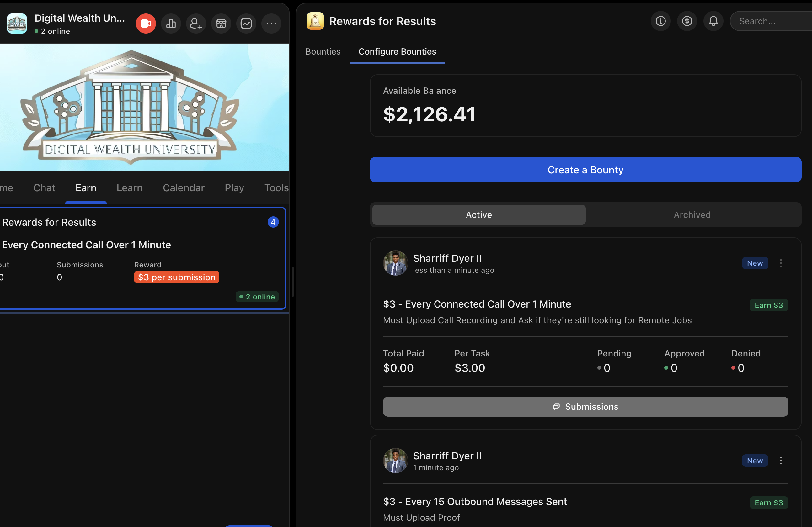Open options menu on first Sharriff Dyer bounty
Screen dimensions: 812x527
pos(781,263)
